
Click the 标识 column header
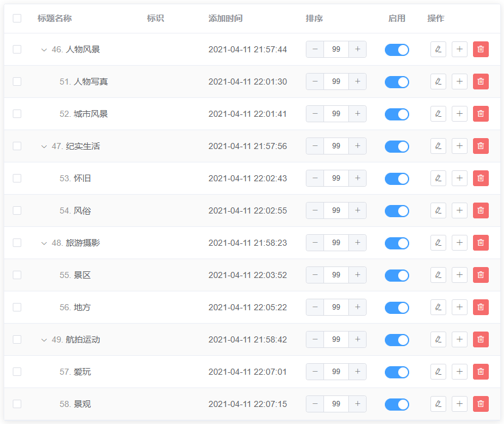pos(156,18)
